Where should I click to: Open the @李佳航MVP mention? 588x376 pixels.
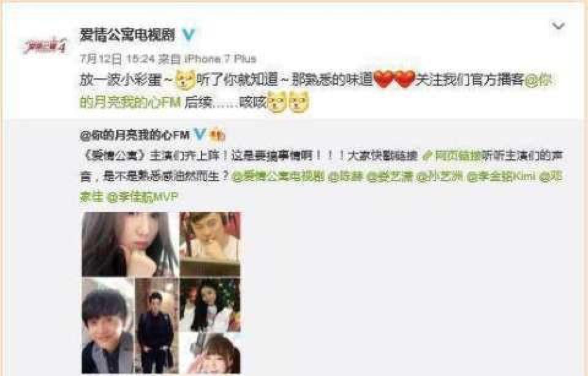(x=141, y=197)
